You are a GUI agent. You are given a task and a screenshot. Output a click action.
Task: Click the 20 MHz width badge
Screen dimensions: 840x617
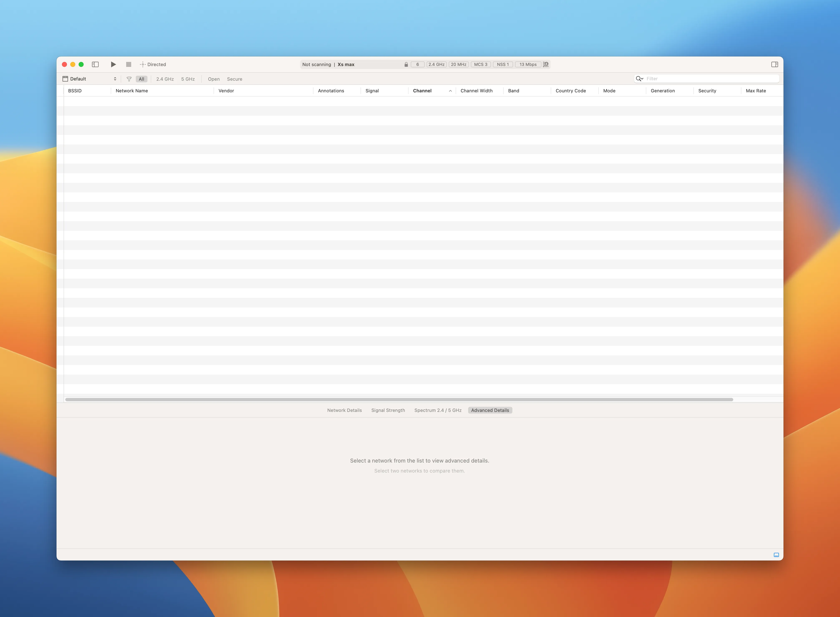tap(459, 64)
